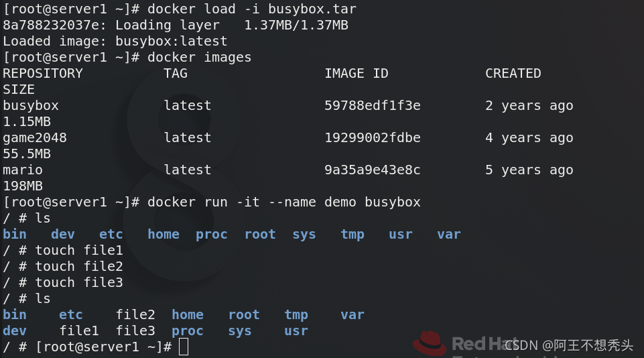644x358 pixels.
Task: Select image ID '9a35a9e43e8c'
Action: tap(373, 170)
